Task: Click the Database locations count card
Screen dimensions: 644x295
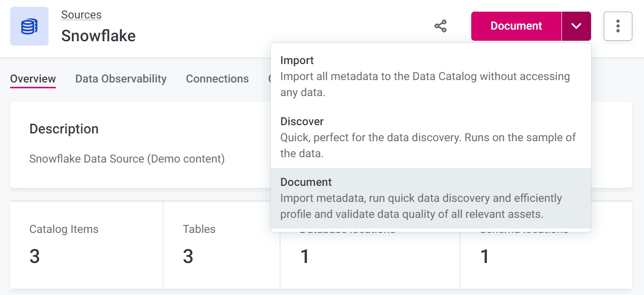Action: 370,257
